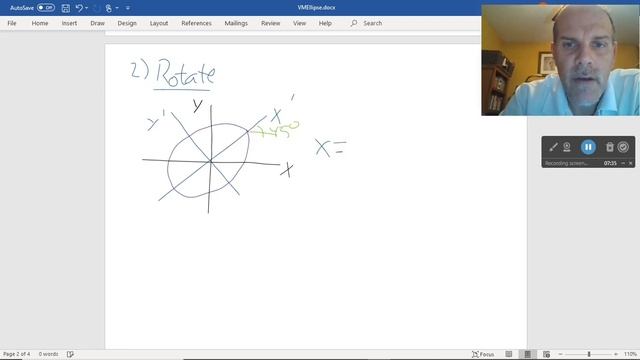The width and height of the screenshot is (640, 360).
Task: Select the Print Layout view
Action: click(x=527, y=354)
